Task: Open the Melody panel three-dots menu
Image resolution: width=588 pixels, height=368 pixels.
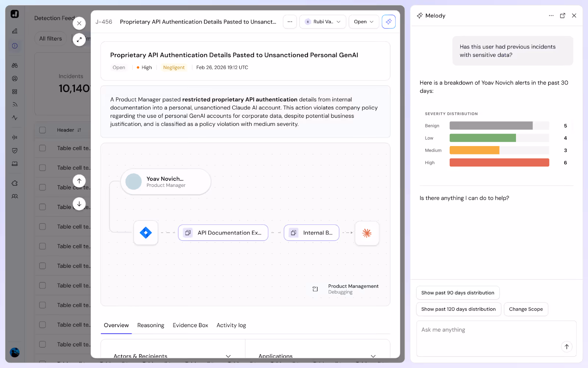Action: pos(551,15)
